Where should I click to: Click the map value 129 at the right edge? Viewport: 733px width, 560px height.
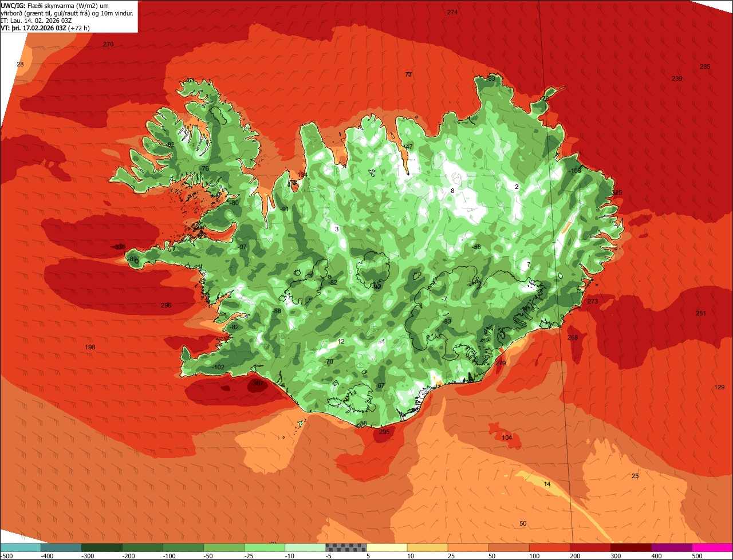tap(720, 388)
